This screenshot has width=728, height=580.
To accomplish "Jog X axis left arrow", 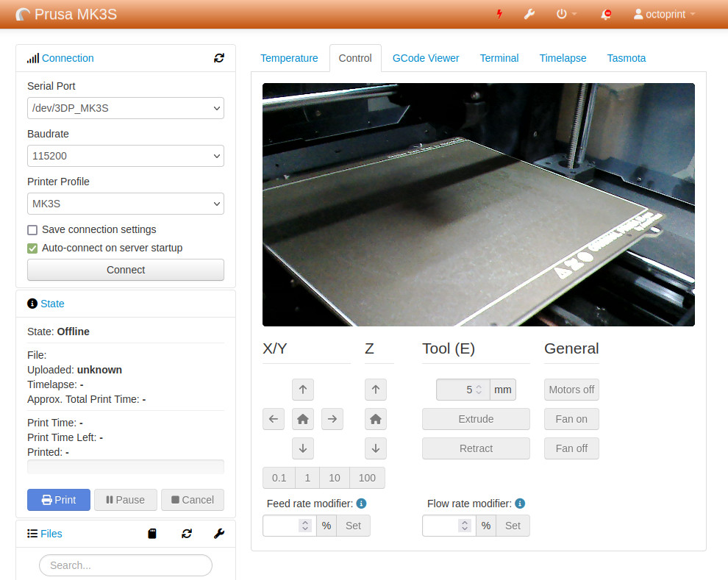I will 274,419.
